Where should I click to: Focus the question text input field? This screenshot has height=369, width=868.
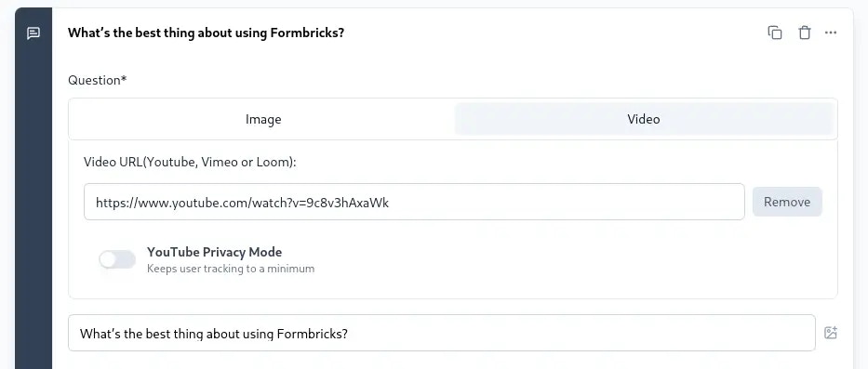(x=441, y=333)
